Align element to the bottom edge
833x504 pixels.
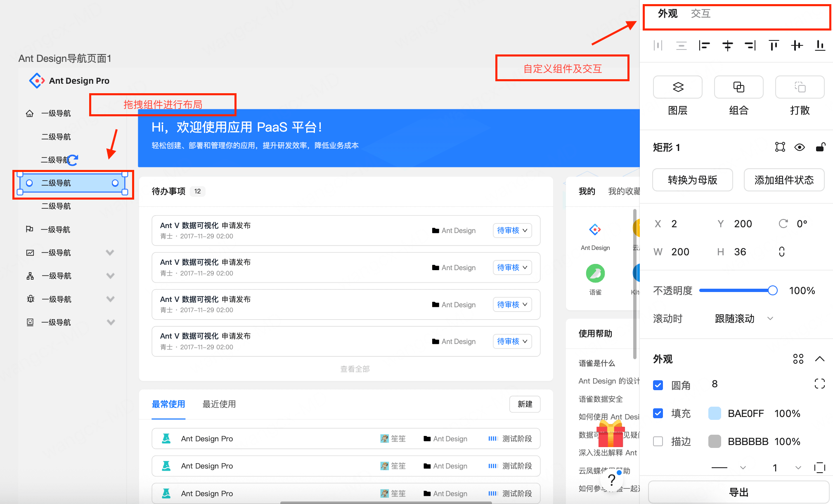[x=820, y=45]
